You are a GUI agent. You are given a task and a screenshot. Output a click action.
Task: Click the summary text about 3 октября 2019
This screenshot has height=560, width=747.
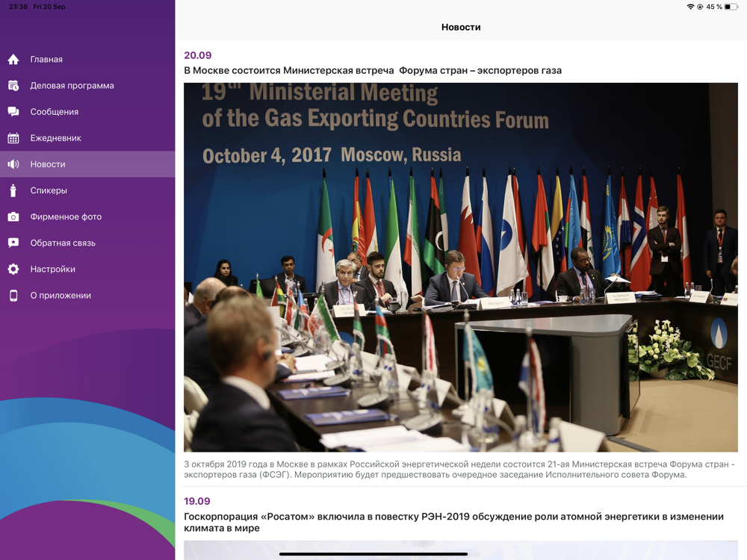pos(459,469)
